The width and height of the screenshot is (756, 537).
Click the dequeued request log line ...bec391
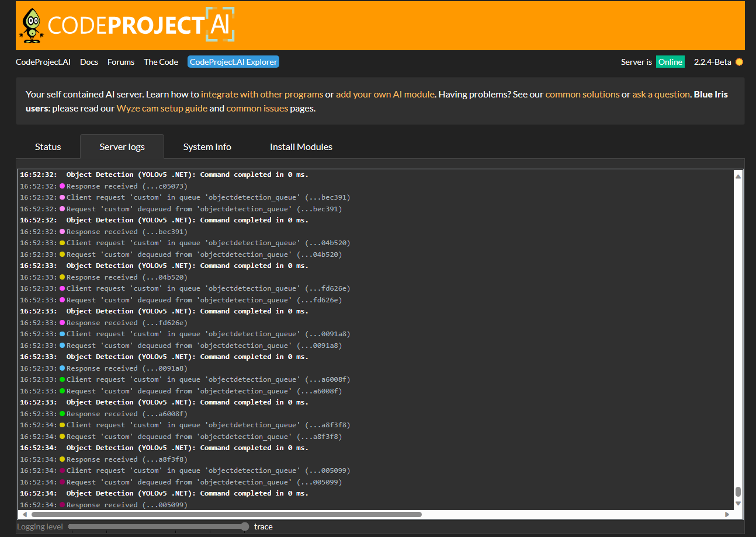point(181,209)
